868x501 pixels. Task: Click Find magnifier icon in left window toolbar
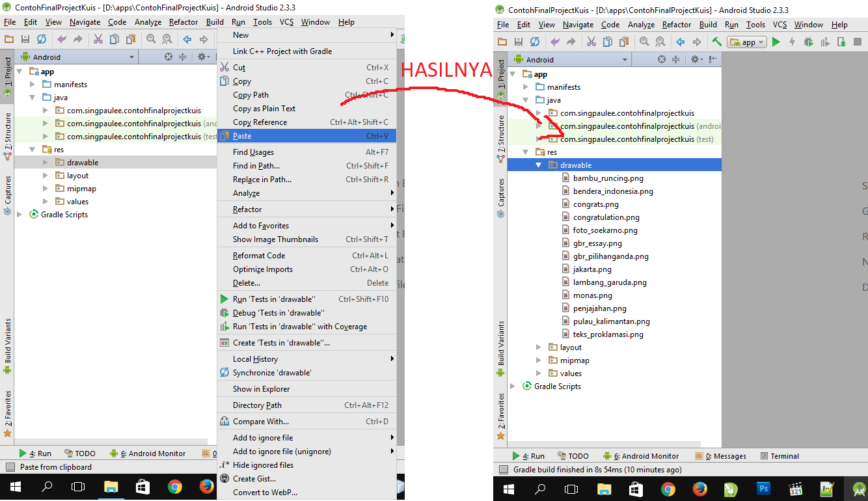pos(151,39)
